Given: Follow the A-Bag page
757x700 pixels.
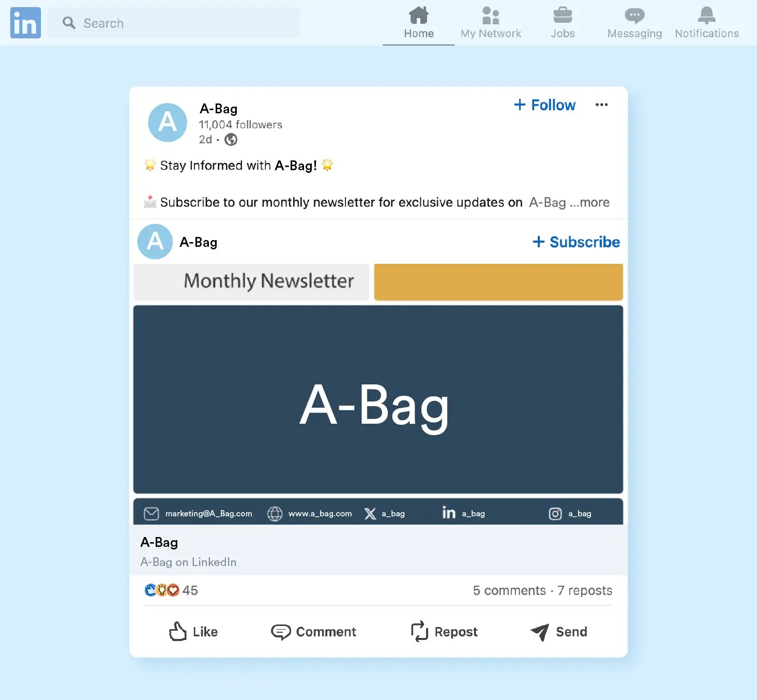Looking at the screenshot, I should pos(544,105).
